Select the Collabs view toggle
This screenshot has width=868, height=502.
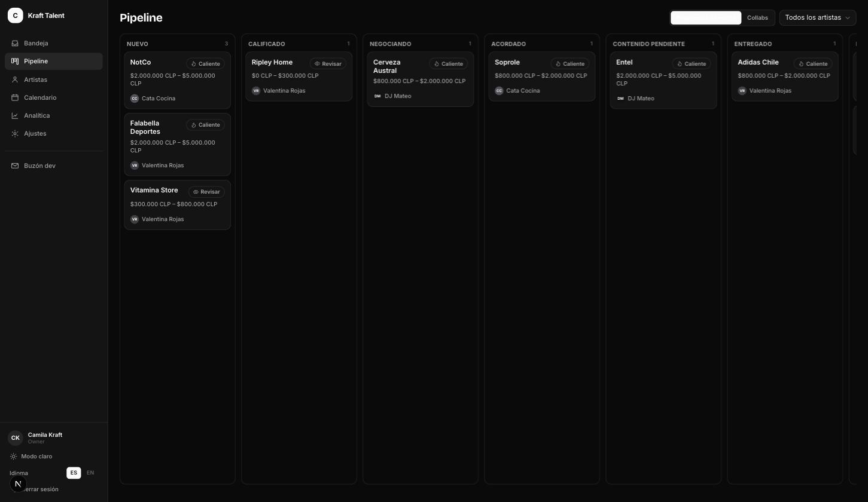tap(757, 18)
